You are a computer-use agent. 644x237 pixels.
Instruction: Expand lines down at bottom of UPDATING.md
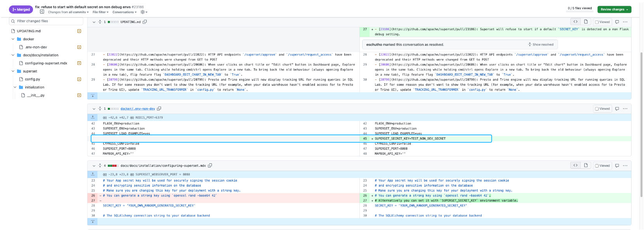pyautogui.click(x=92, y=96)
